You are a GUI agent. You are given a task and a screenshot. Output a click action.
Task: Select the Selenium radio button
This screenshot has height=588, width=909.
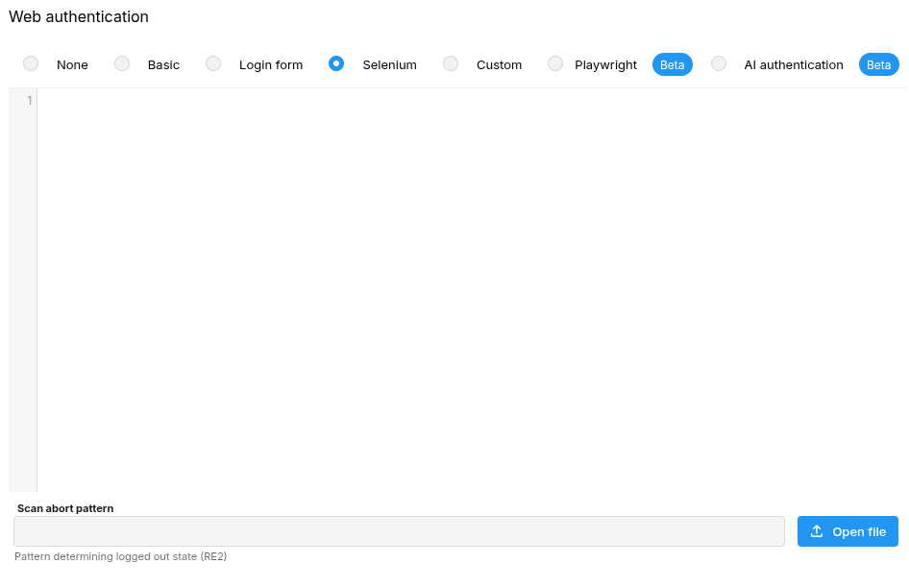click(x=336, y=63)
